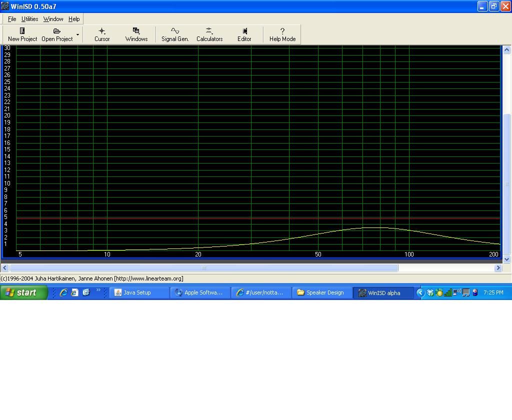Enable Help Mode
The height and width of the screenshot is (420, 512).
coord(282,34)
